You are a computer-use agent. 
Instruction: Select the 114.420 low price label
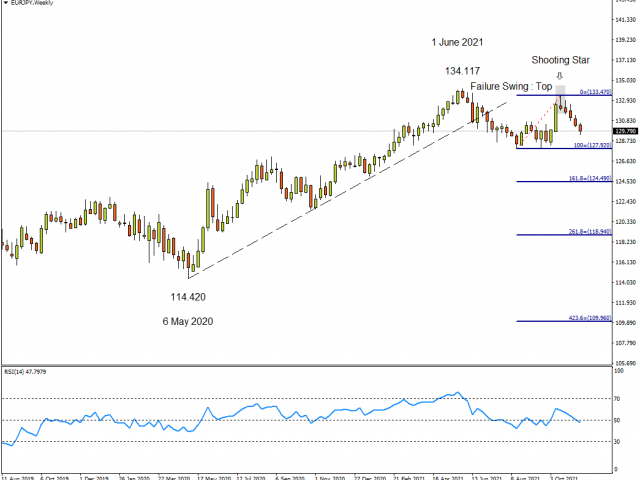tap(188, 297)
